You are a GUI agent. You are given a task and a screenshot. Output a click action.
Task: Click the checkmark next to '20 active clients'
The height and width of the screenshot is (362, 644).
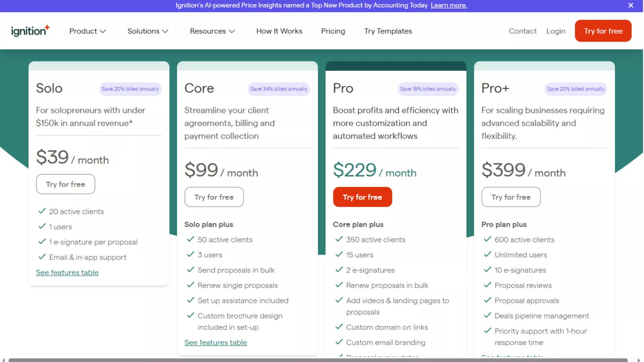(42, 211)
